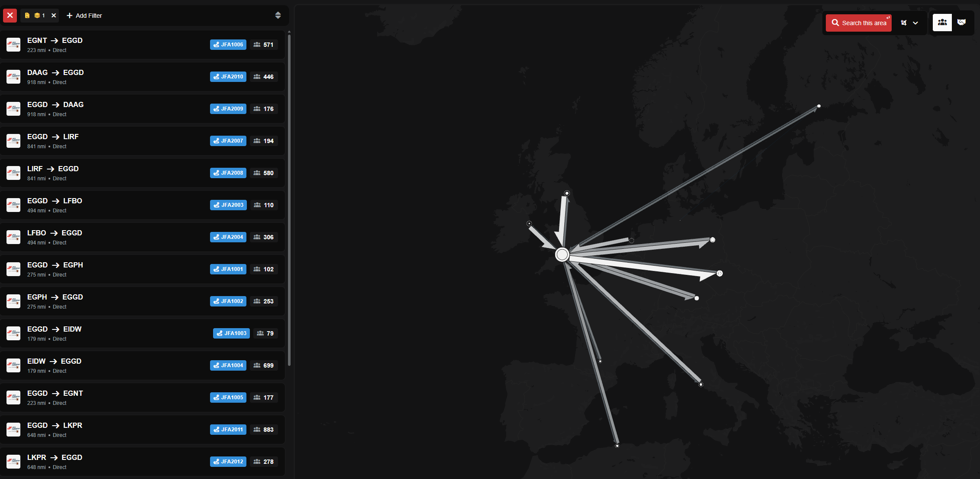
Task: Click Add Filter
Action: click(x=84, y=16)
